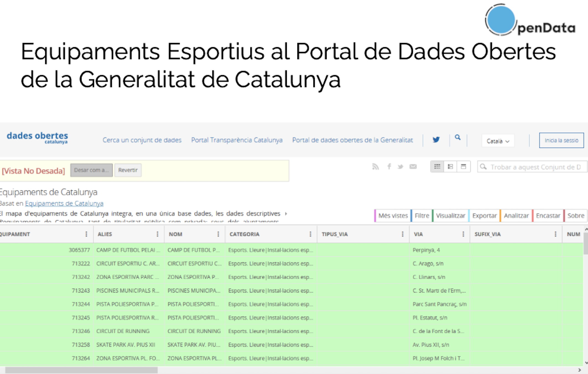Share by email envelope icon
This screenshot has width=588, height=374.
(413, 167)
